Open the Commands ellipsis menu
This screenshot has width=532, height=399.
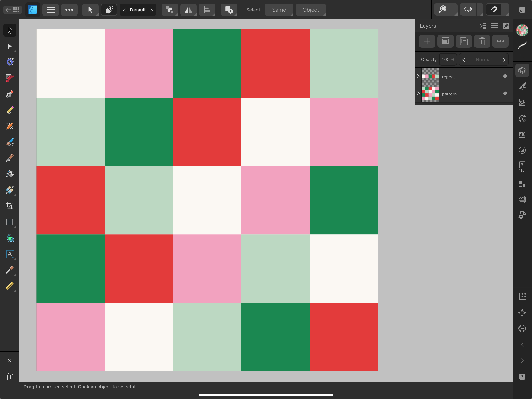coord(69,10)
